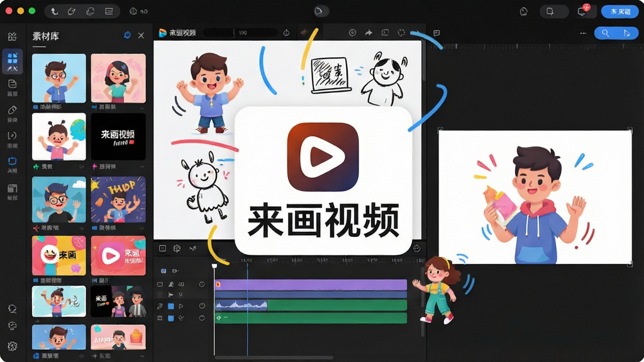Open the clapperboard tab in left sidebar

coord(13,191)
